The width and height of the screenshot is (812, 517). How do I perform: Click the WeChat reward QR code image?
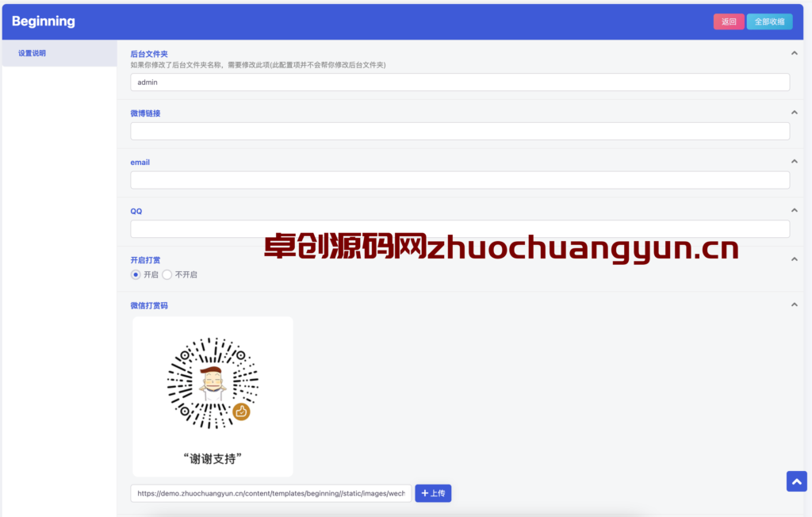tap(213, 396)
